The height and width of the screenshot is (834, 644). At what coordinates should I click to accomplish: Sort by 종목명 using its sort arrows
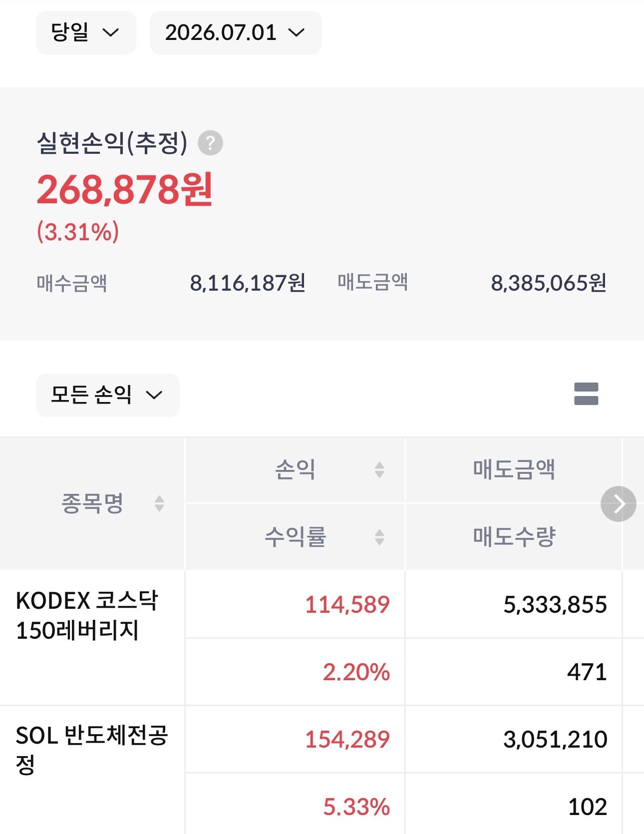coord(159,503)
